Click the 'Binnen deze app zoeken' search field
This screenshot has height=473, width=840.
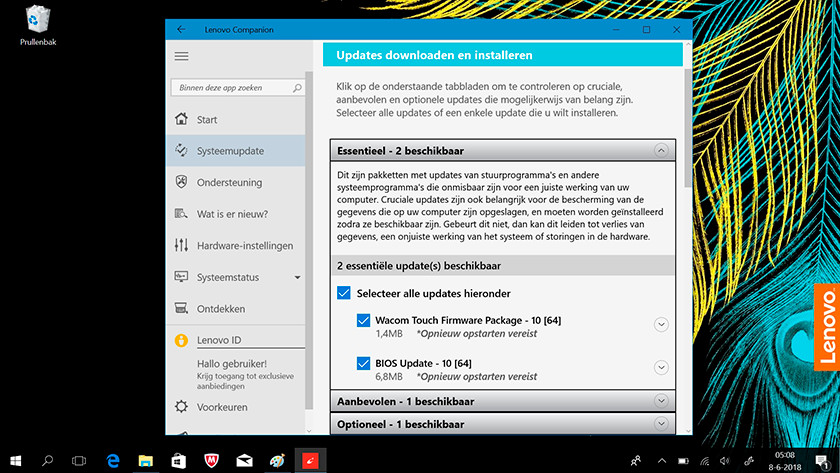(230, 88)
